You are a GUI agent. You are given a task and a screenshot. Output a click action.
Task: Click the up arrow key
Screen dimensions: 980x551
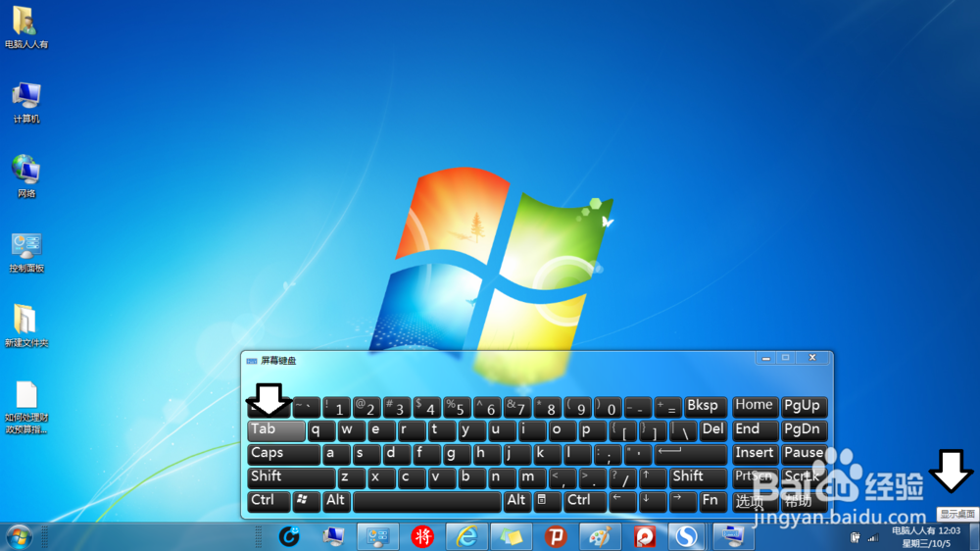[652, 477]
